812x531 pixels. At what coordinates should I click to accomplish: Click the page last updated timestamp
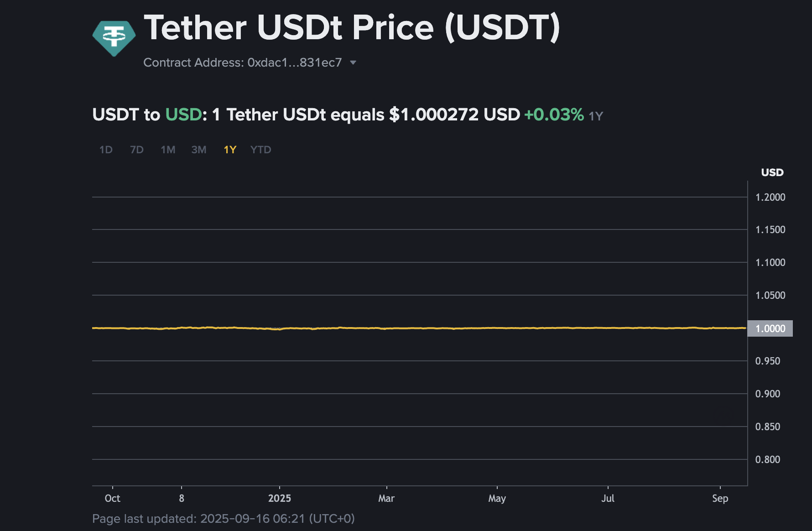point(224,519)
